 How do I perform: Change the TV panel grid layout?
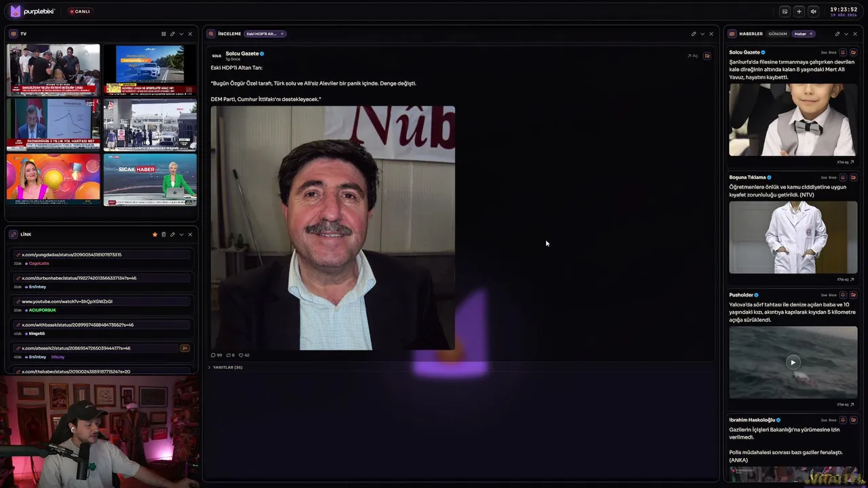[163, 34]
